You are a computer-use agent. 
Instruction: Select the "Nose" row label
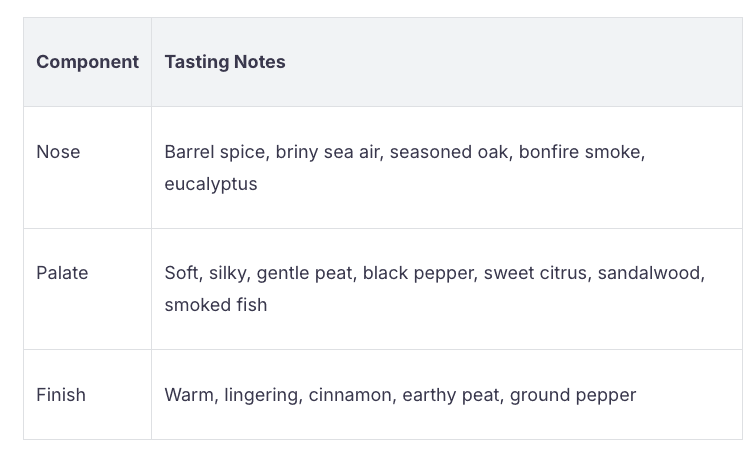click(x=58, y=152)
